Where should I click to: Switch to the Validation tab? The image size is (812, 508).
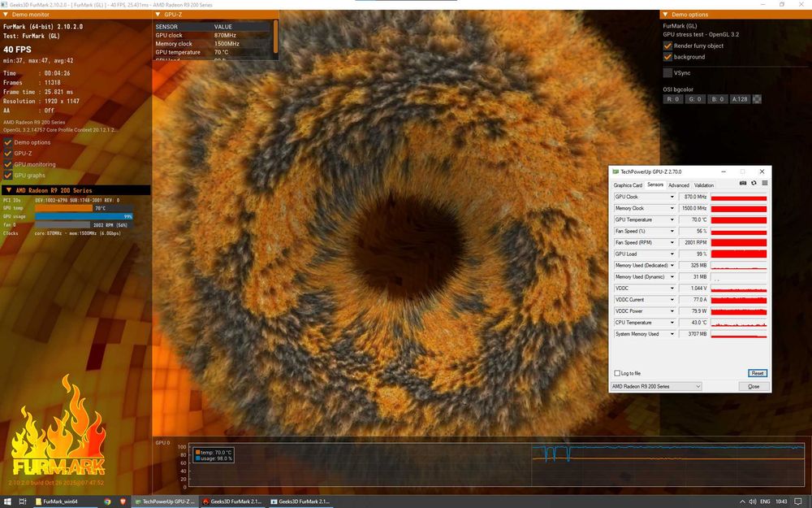tap(704, 185)
